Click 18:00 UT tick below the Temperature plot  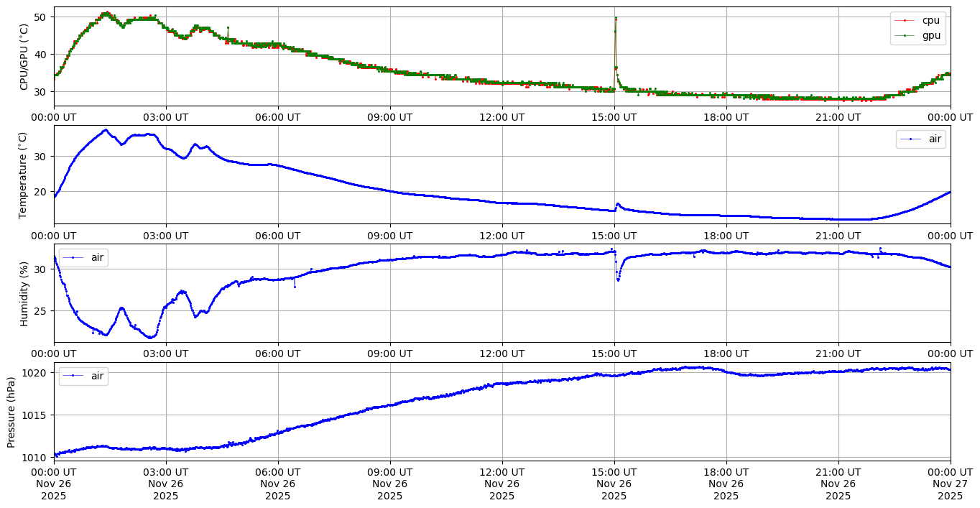[x=726, y=235]
